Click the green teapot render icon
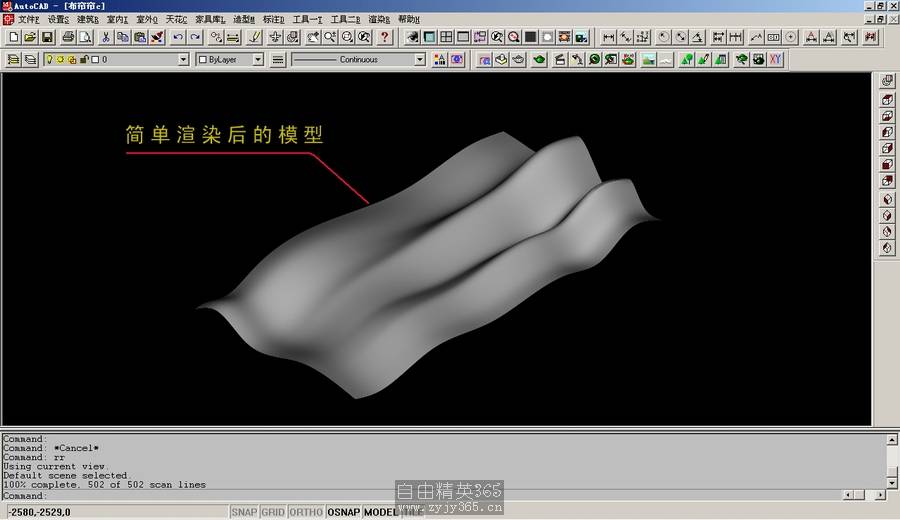Image resolution: width=900 pixels, height=520 pixels. coord(539,59)
